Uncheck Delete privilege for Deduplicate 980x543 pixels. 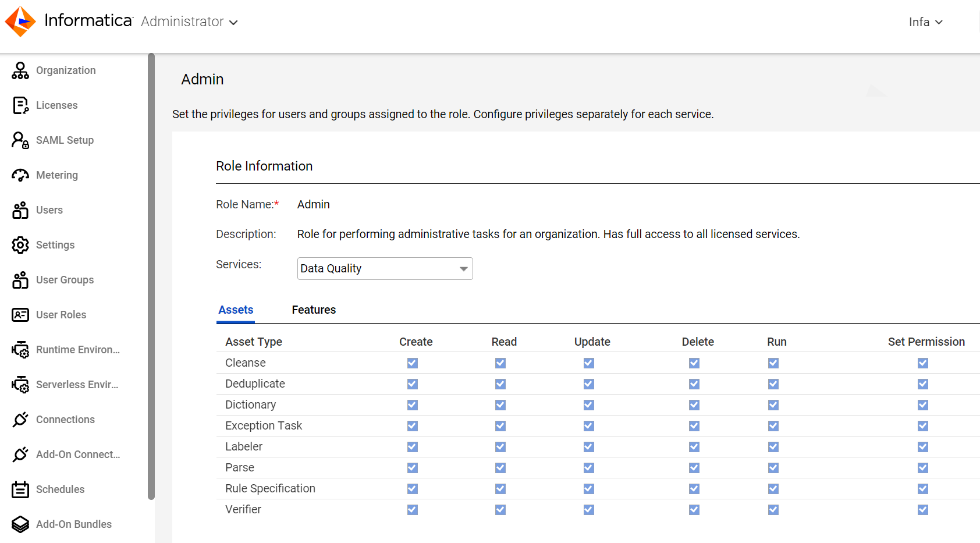tap(694, 384)
